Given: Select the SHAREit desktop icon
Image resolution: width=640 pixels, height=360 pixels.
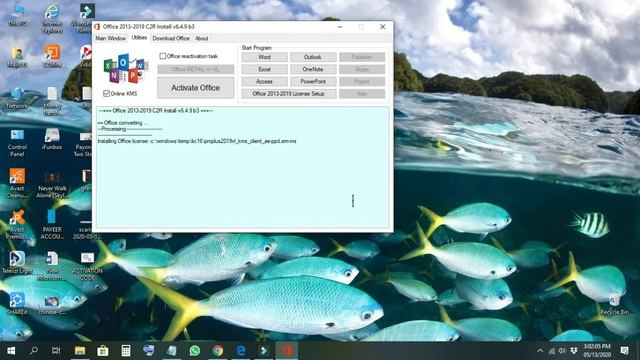Looking at the screenshot, I should pyautogui.click(x=17, y=303).
